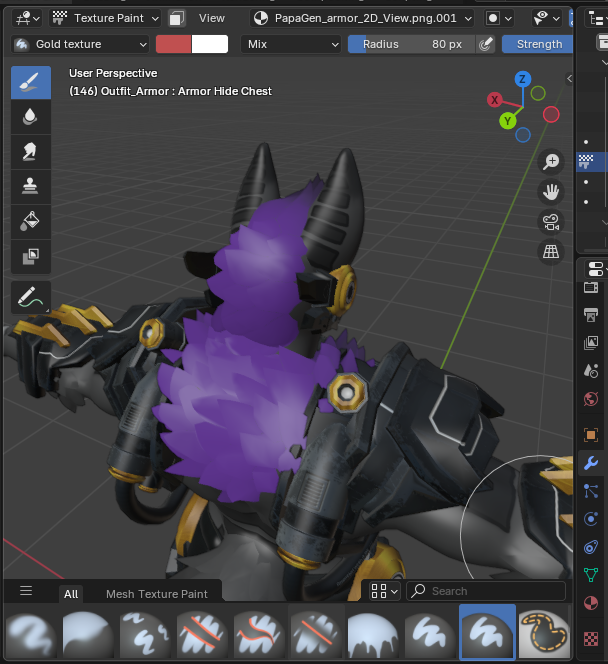Open the Mix blend mode dropdown
Screen dimensions: 608x664
(x=291, y=44)
